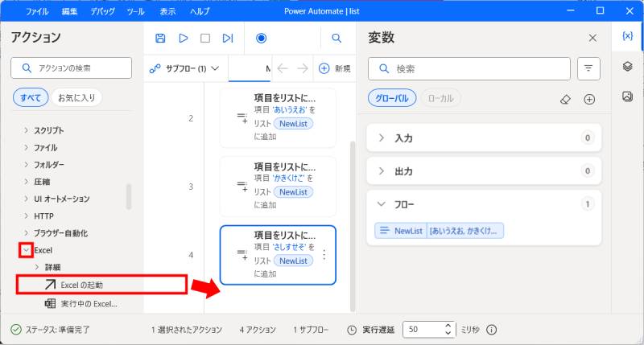Open the 表示 menu

pos(167,11)
